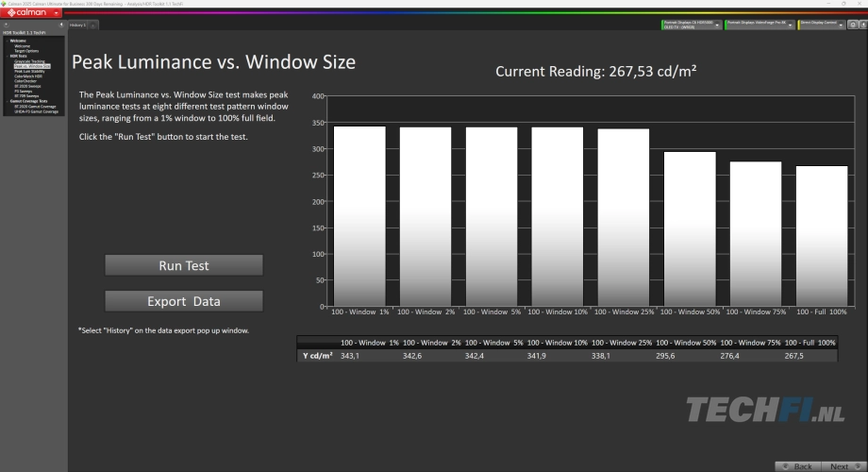
Task: Open Target Options in the workflow tree
Action: (26, 51)
